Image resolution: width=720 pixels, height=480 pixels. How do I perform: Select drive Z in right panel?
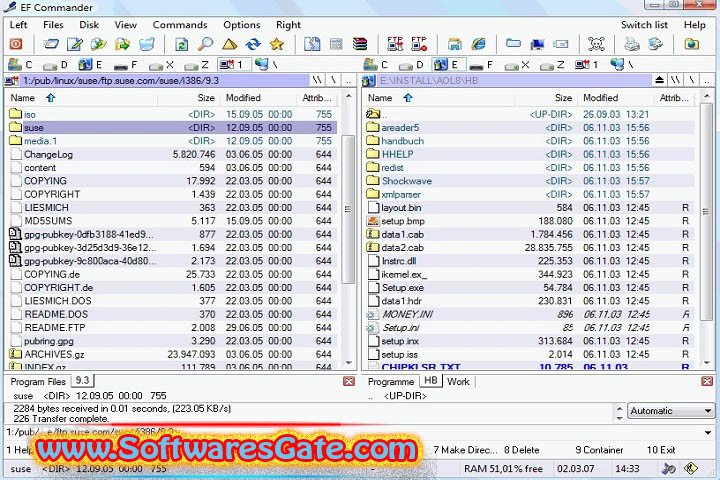552,65
